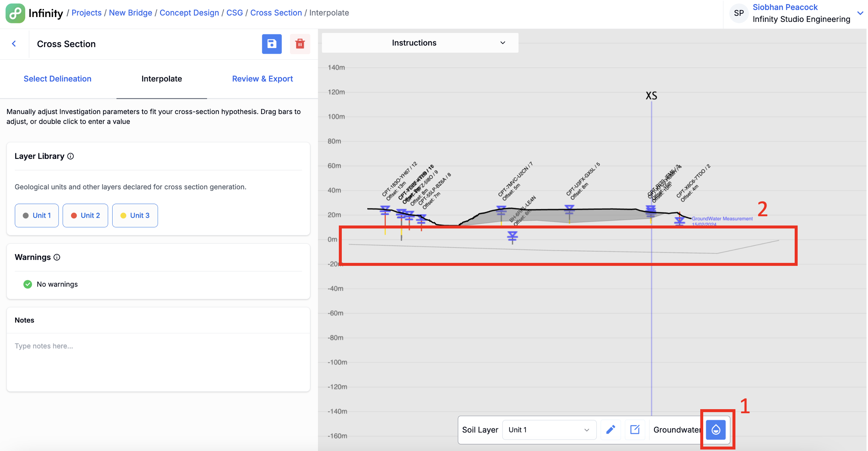Open the Projects breadcrumb link
868x451 pixels.
click(86, 12)
